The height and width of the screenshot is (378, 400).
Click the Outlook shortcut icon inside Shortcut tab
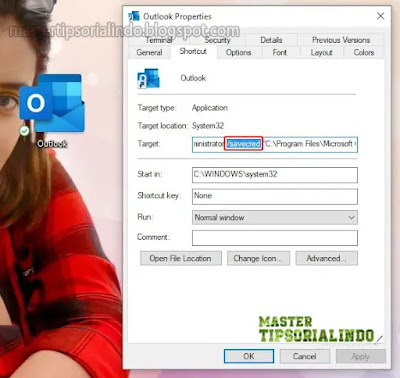pyautogui.click(x=148, y=78)
